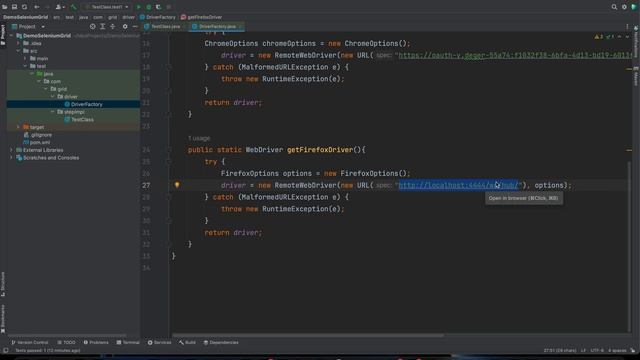Open the Services tool window
The image size is (640, 360).
pyautogui.click(x=159, y=342)
